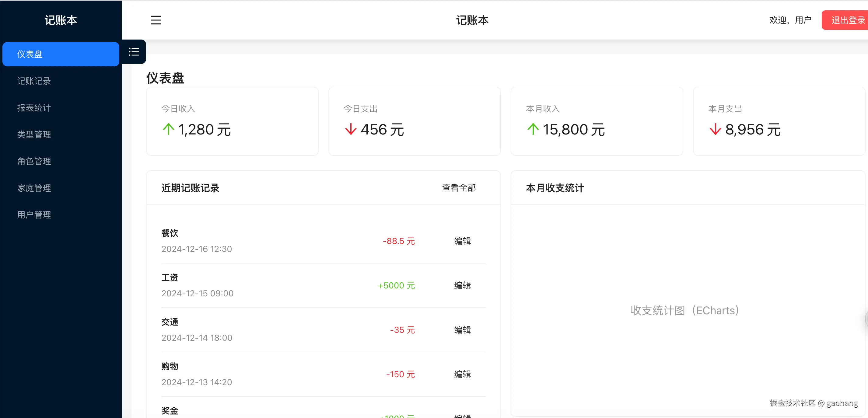Image resolution: width=868 pixels, height=418 pixels.
Task: Toggle the sidebar collapse list icon
Action: [x=134, y=52]
